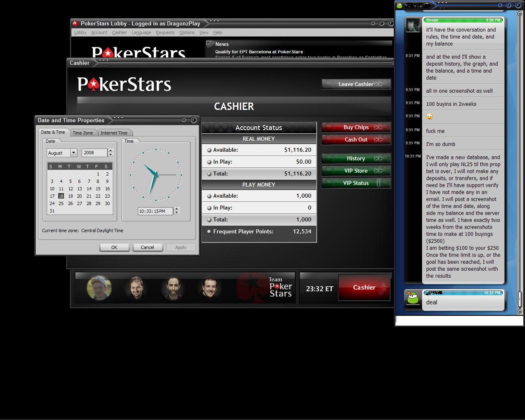
Task: Click the chat window title bar buddy icon
Action: pos(399,5)
